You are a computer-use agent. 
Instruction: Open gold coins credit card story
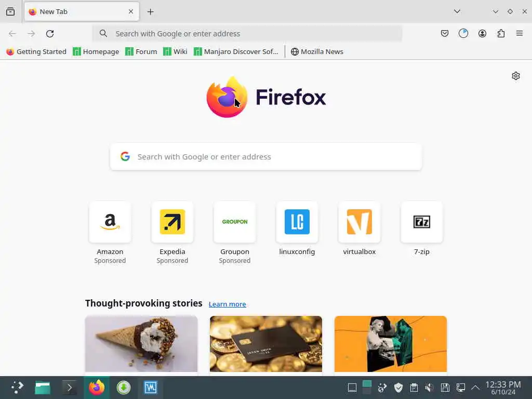pos(266,344)
